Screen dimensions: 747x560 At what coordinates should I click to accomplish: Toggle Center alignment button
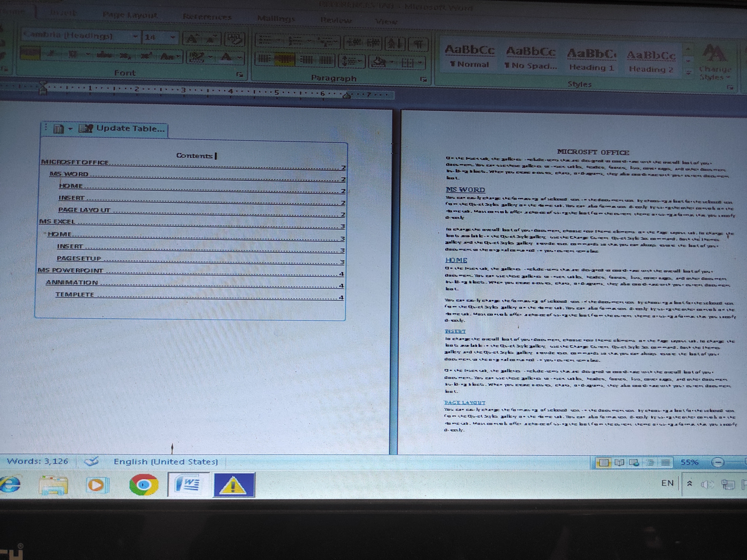pos(284,60)
